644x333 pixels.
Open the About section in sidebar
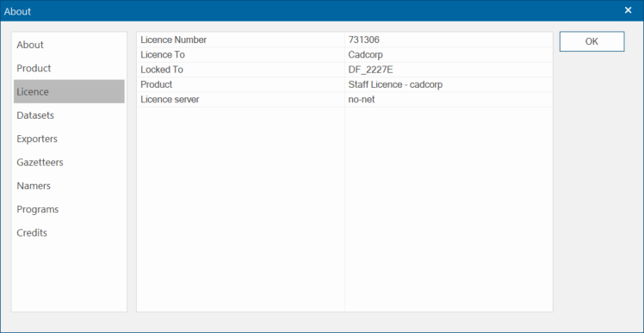[x=69, y=45]
